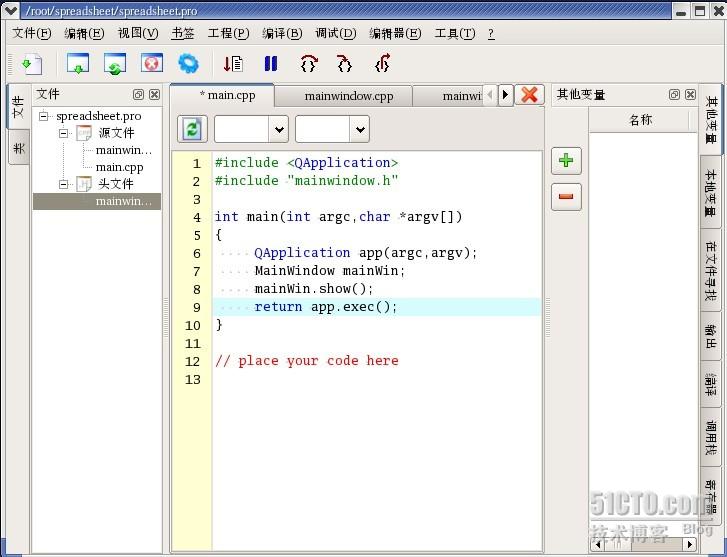Select main.cpp in the file tree
The width and height of the screenshot is (727, 557).
(x=119, y=167)
